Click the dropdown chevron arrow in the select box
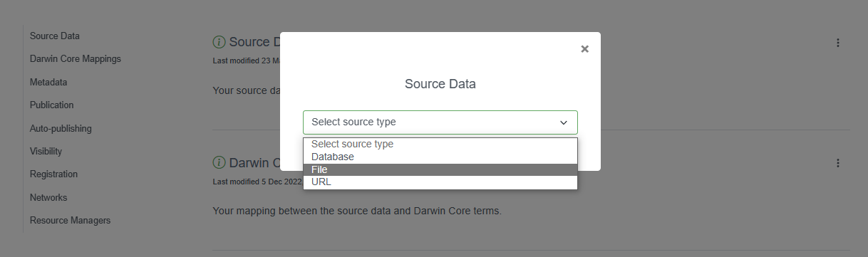Screen dimensions: 868x257 point(564,122)
